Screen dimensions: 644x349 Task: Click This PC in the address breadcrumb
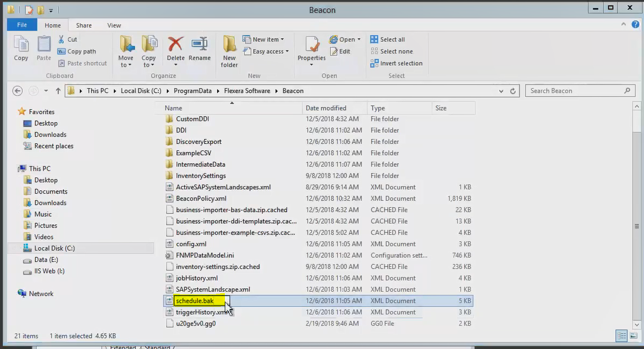pyautogui.click(x=98, y=91)
